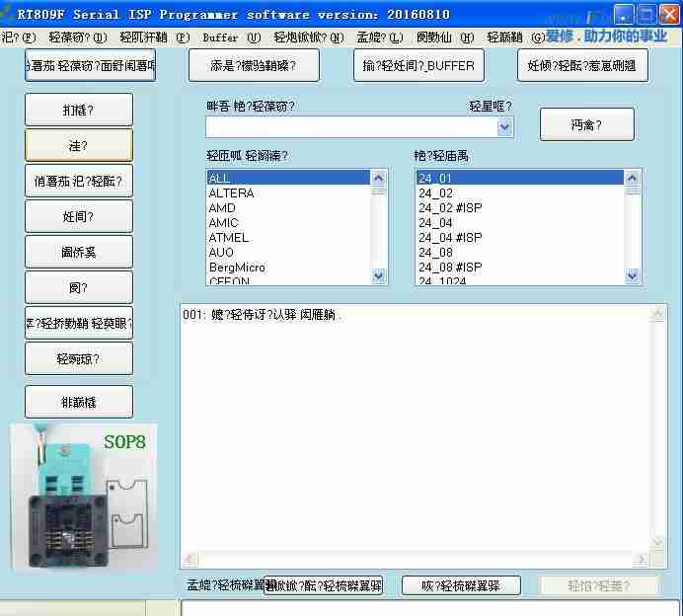683x616 pixels.
Task: Click the highlighted '洼?' button
Action: tap(79, 145)
